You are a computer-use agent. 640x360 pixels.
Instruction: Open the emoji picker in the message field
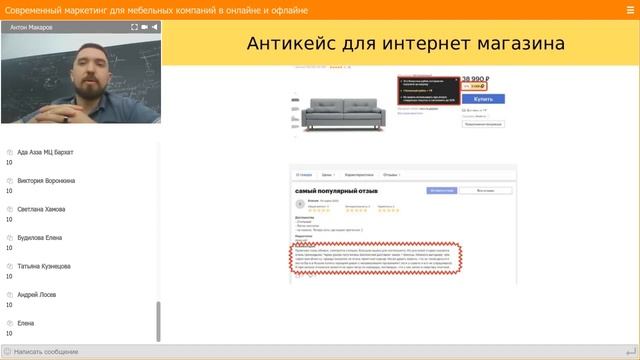pyautogui.click(x=7, y=351)
